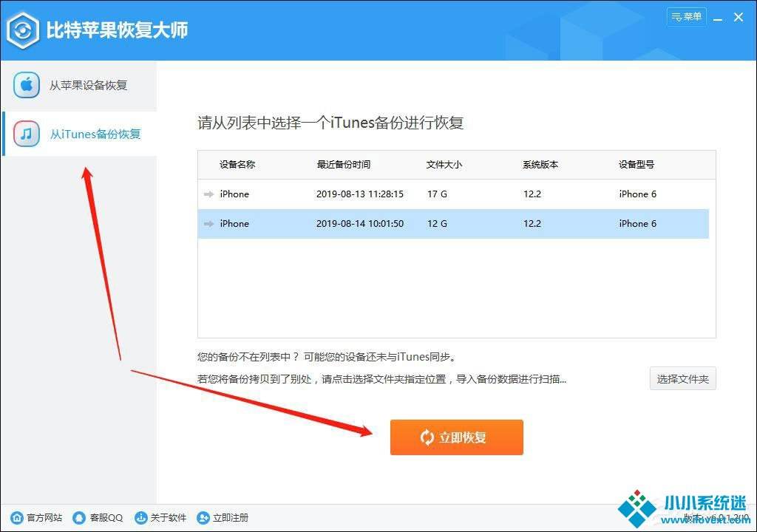
Task: Click the 12 G file size cell
Action: coord(437,224)
